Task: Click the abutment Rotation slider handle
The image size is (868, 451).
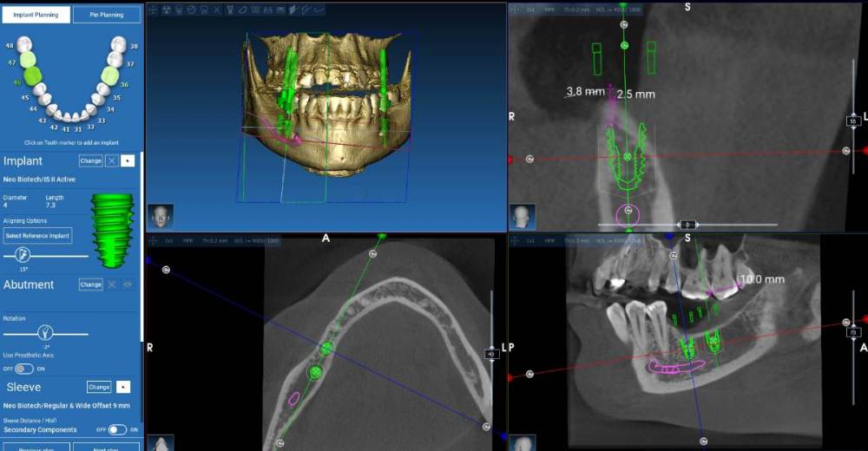Action: (44, 332)
